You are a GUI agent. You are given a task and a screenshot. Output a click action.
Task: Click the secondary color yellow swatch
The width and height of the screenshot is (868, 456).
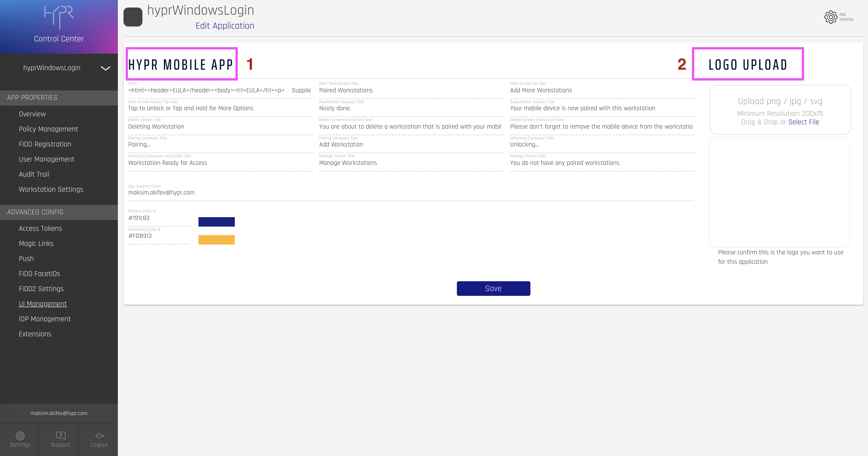click(x=216, y=240)
